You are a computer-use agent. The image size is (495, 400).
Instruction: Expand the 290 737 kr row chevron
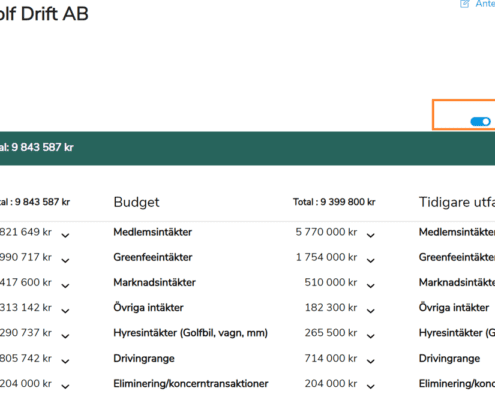(65, 336)
